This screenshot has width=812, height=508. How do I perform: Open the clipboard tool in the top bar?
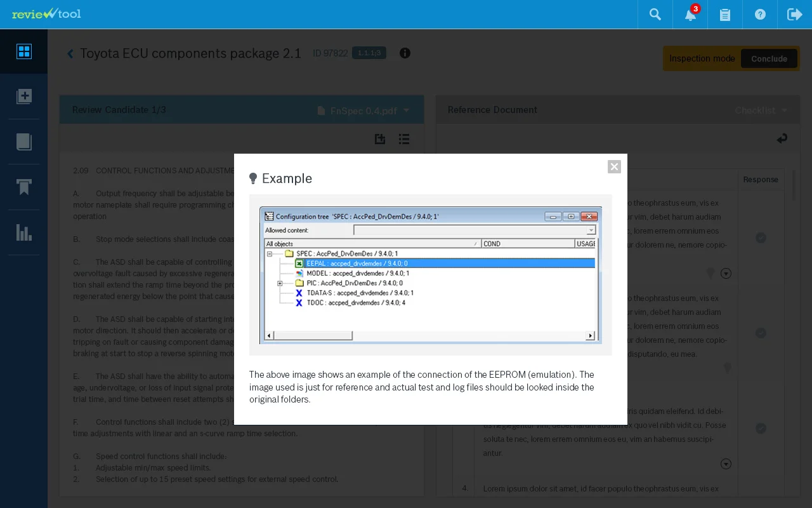click(724, 14)
